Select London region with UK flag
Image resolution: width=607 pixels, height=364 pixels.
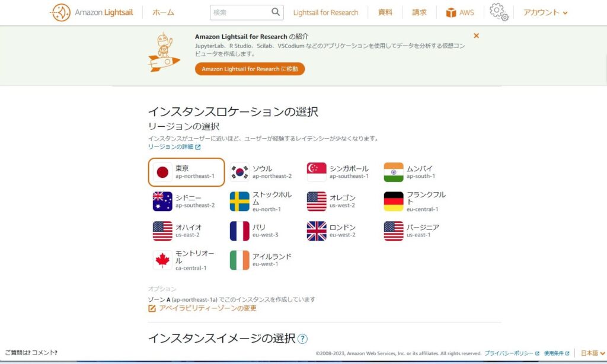click(317, 231)
